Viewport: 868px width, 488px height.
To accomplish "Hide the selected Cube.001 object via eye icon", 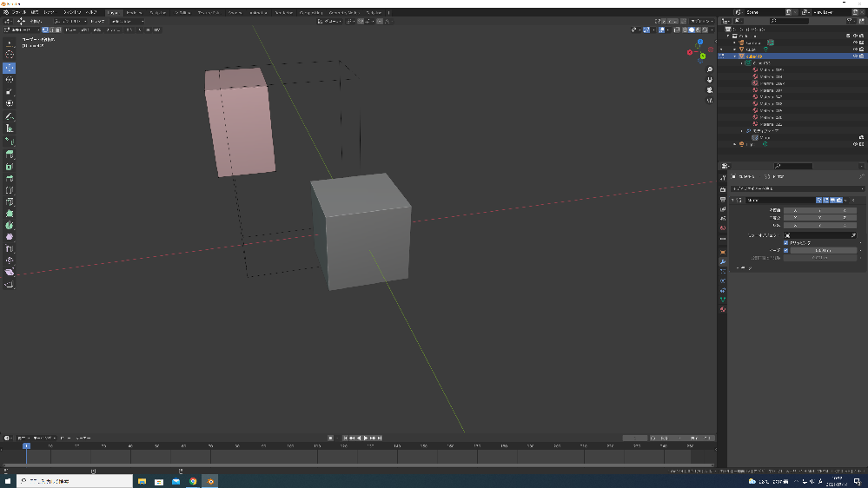I will 855,56.
